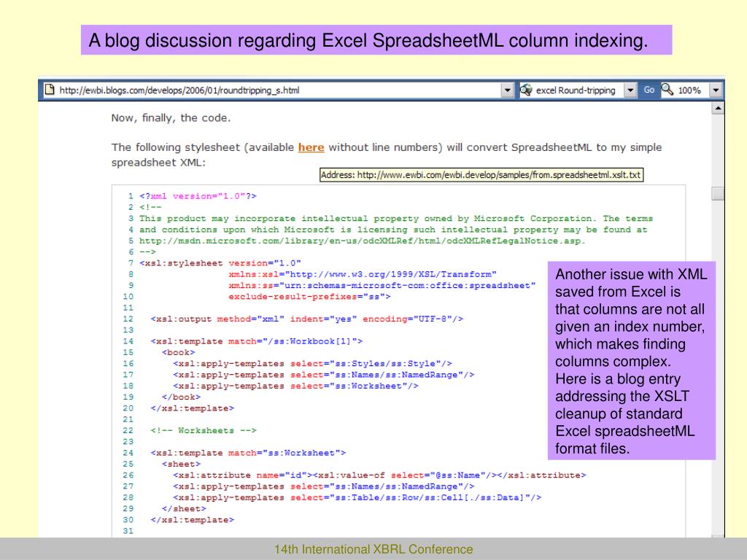747x560 pixels.
Task: Click code line 20 '</xsl:template>'
Action: 193,408
